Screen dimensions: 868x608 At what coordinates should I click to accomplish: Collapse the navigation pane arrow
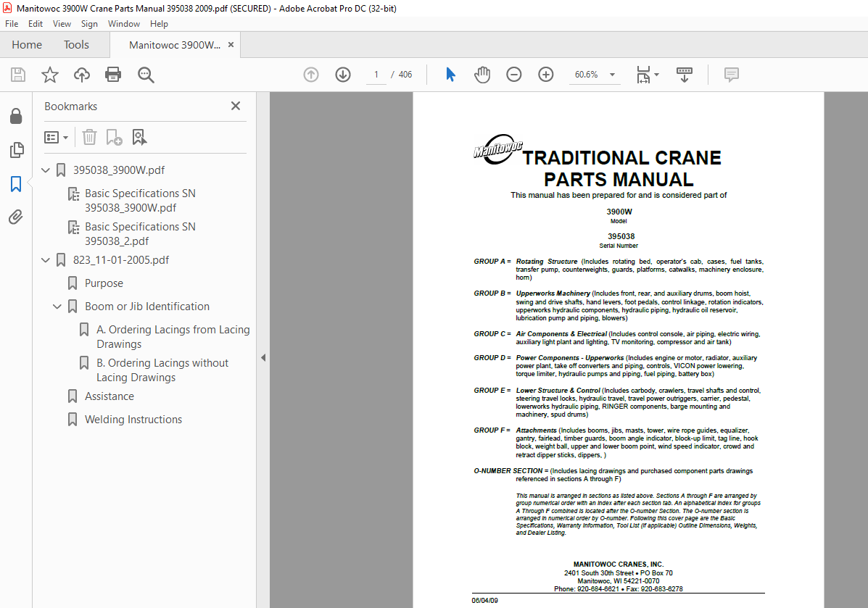(x=263, y=357)
